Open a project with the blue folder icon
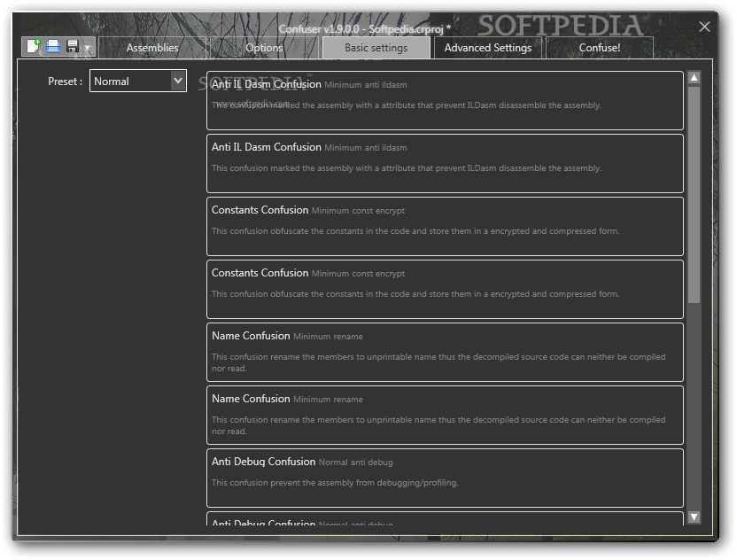The width and height of the screenshot is (737, 560). point(53,46)
